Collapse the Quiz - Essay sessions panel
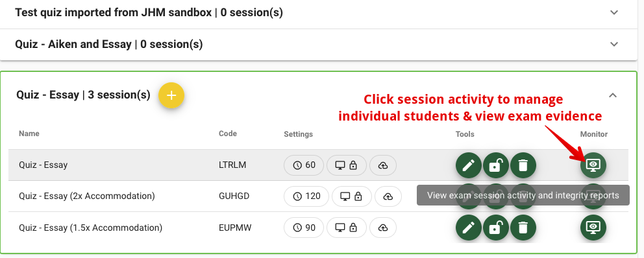644x258 pixels. click(x=613, y=95)
